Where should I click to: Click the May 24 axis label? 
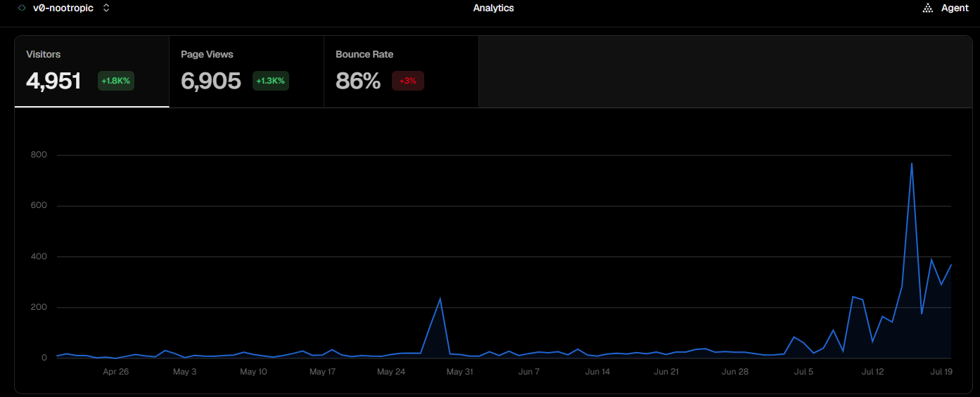tap(391, 372)
